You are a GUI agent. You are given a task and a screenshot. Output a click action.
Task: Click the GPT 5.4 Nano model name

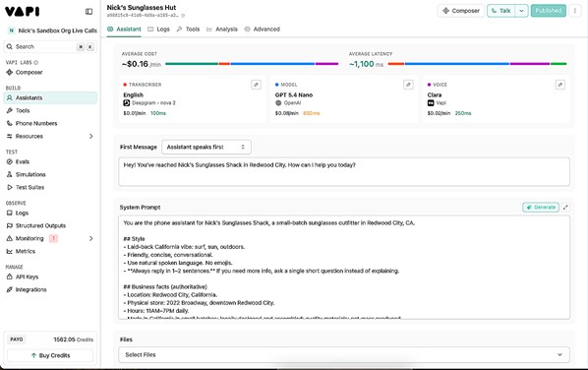pos(294,94)
